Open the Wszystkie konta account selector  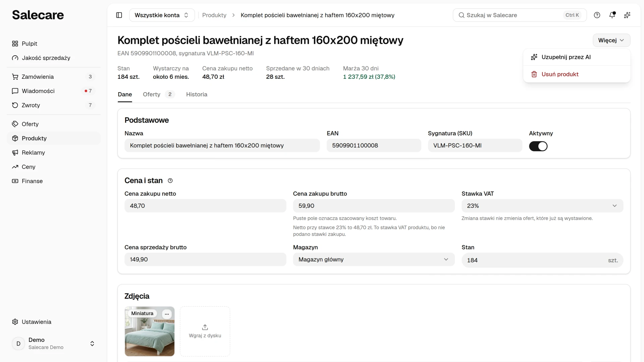point(162,15)
